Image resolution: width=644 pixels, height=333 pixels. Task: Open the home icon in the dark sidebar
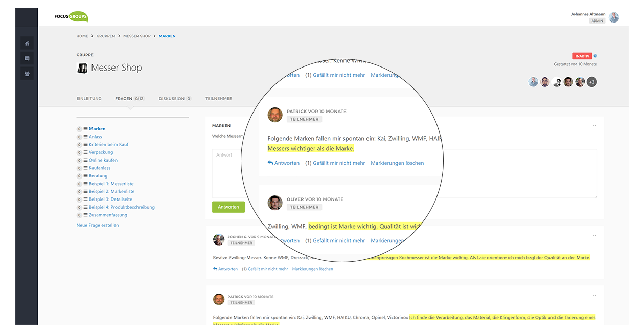(27, 43)
